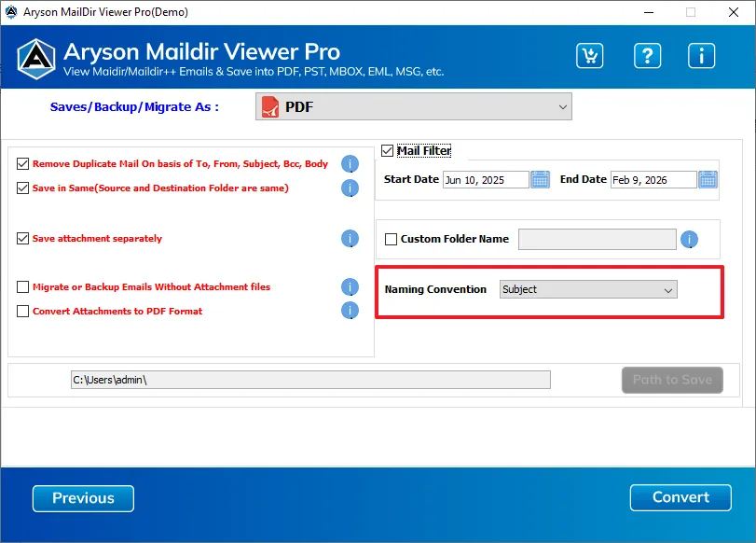Image resolution: width=756 pixels, height=543 pixels.
Task: Click the PDF icon in the format selector
Action: [270, 106]
